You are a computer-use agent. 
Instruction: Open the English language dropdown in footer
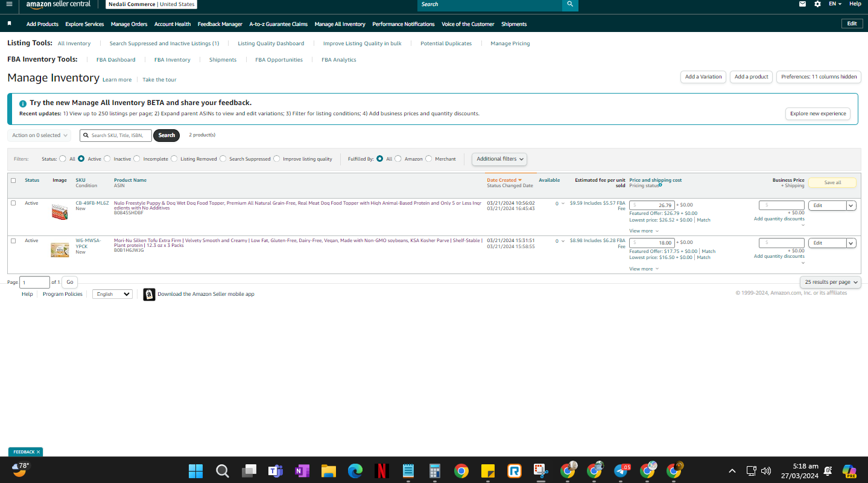pyautogui.click(x=112, y=294)
